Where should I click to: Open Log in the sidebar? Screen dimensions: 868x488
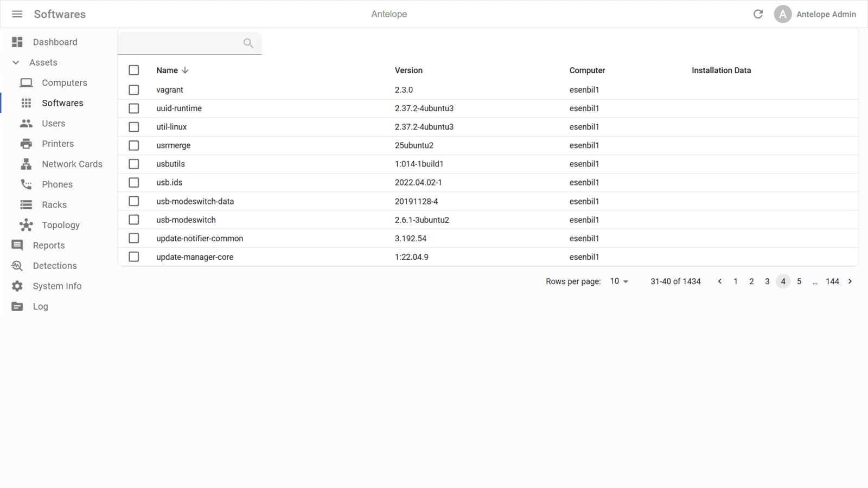coord(40,306)
